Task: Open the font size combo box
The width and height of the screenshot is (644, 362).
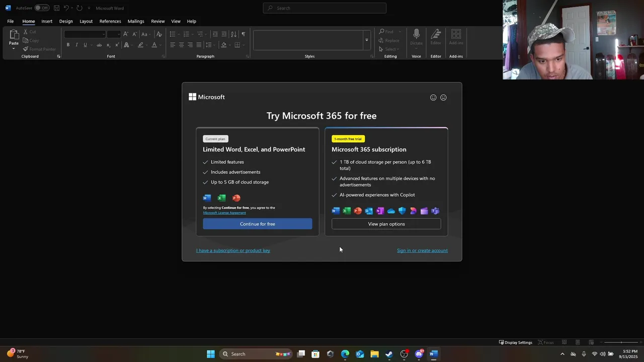Action: (114, 34)
